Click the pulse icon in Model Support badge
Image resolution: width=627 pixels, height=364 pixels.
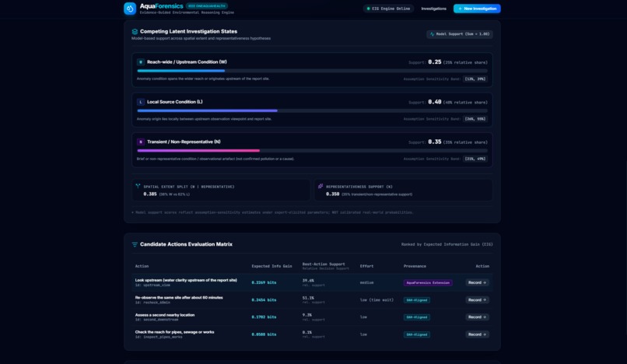click(x=433, y=34)
